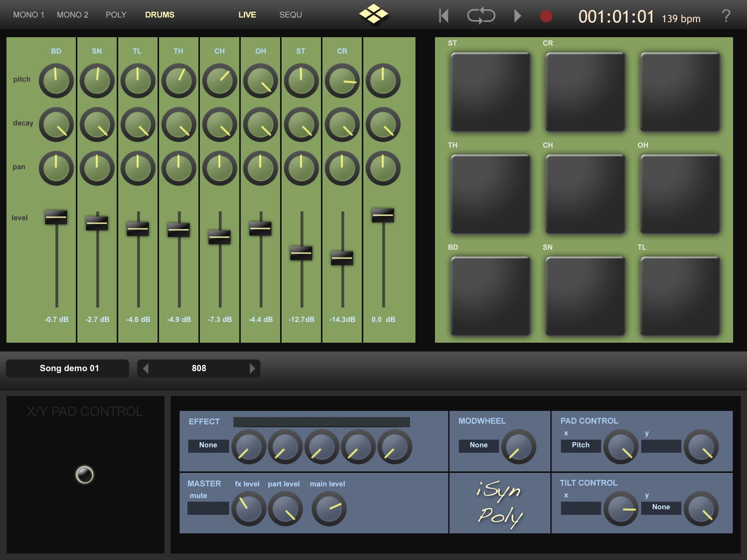Click the X/Y pad control ball
This screenshot has width=747, height=560.
[84, 475]
